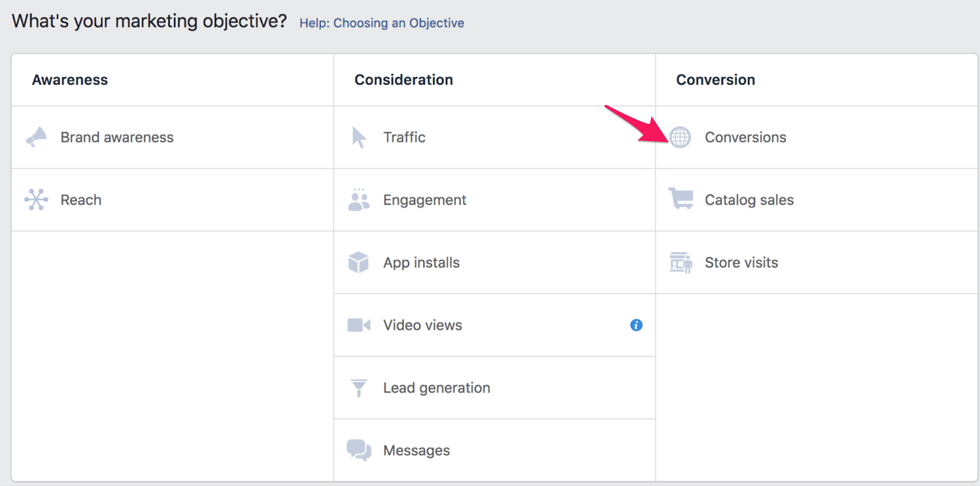Open Help: Choosing an Objective link
Viewport: 980px width, 486px height.
point(382,23)
